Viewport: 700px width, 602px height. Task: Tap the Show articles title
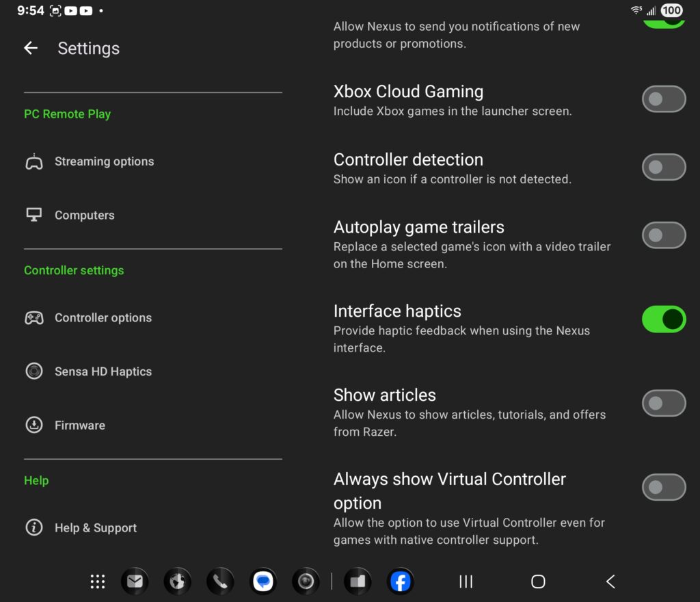(384, 395)
